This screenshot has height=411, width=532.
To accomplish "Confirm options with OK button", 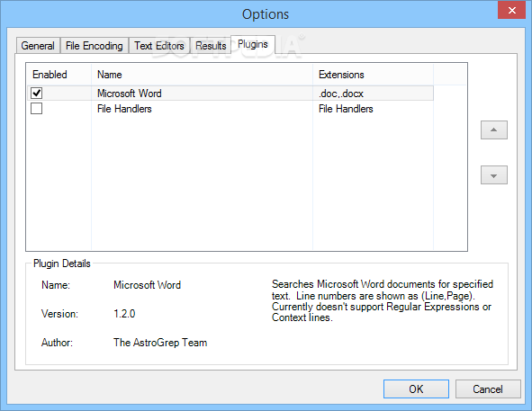I will pos(416,389).
